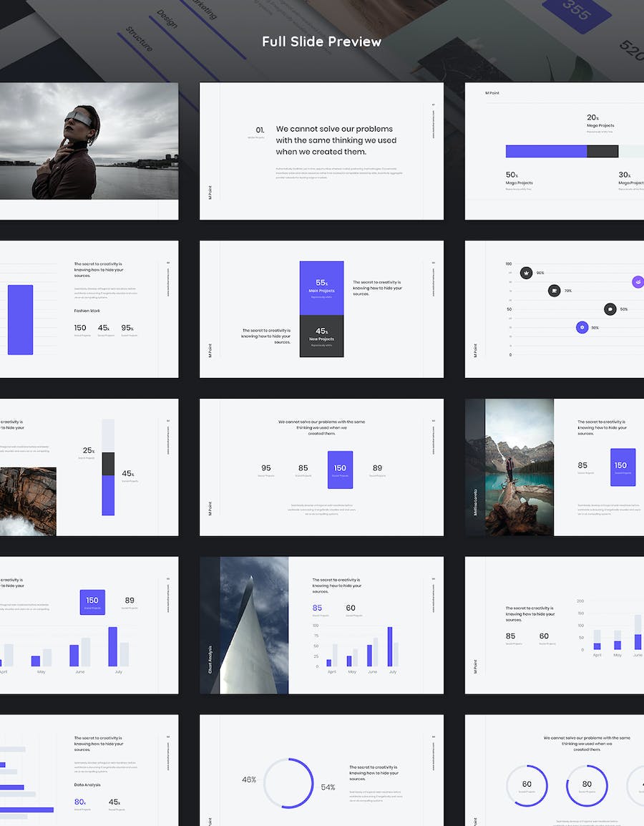Click the circular gauge showing 80

click(x=587, y=785)
